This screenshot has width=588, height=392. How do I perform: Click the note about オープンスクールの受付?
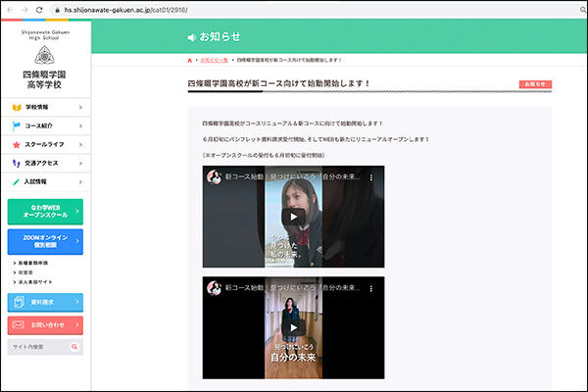click(264, 155)
